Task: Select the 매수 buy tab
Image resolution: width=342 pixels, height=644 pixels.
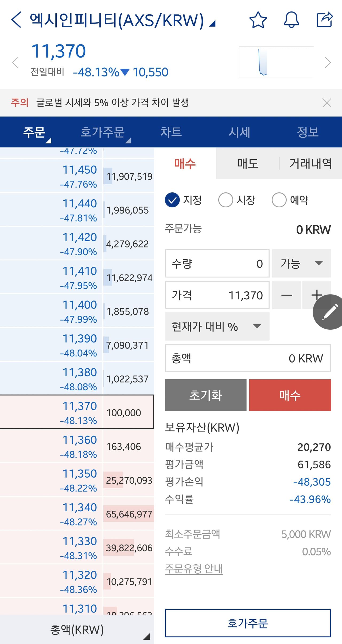Action: tap(185, 163)
